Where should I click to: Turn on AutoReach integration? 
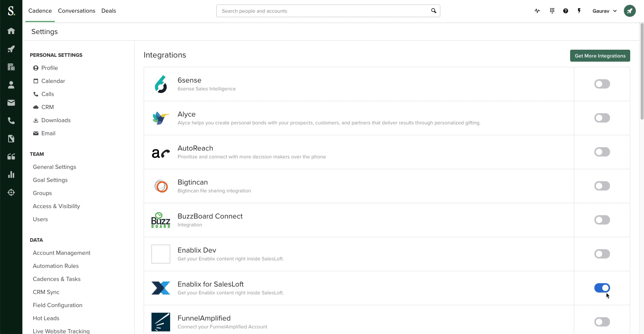(x=602, y=152)
